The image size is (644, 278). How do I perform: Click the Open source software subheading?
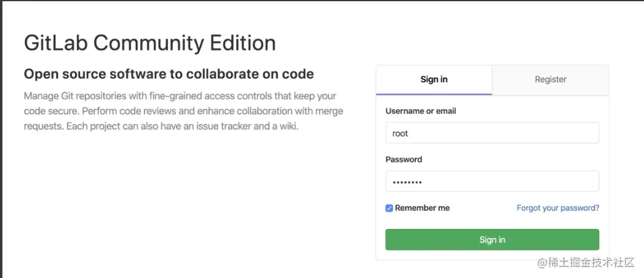(x=169, y=75)
